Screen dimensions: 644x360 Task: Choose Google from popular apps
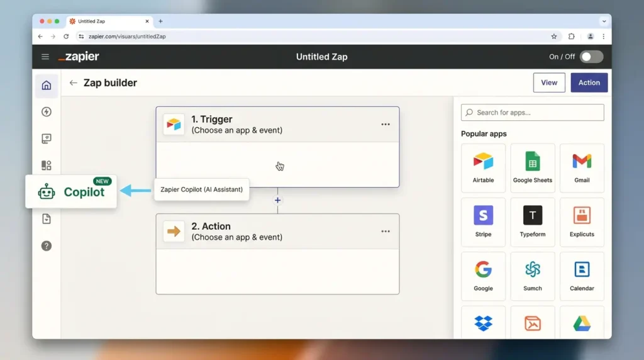tap(483, 276)
